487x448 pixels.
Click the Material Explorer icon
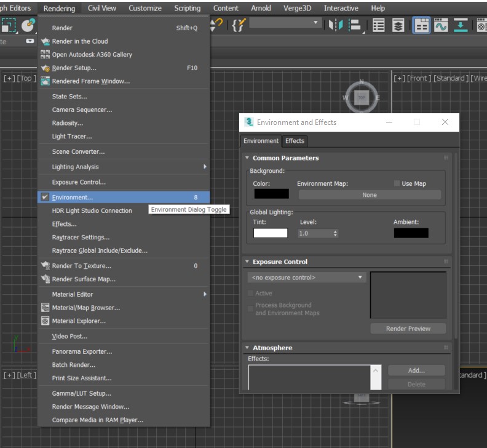coord(45,321)
